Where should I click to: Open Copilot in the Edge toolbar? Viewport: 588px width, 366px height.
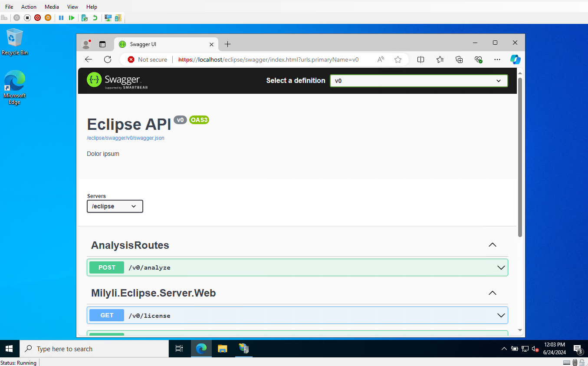(x=515, y=59)
